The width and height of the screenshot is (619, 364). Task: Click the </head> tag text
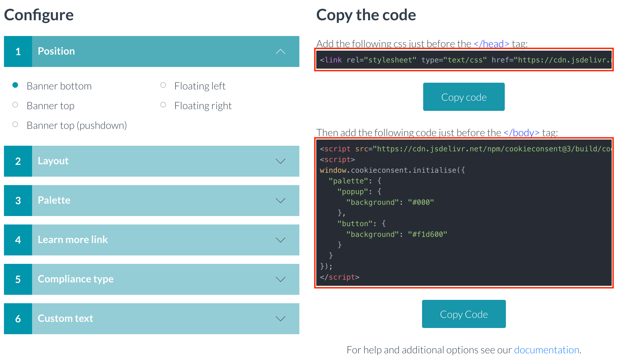[x=491, y=44]
